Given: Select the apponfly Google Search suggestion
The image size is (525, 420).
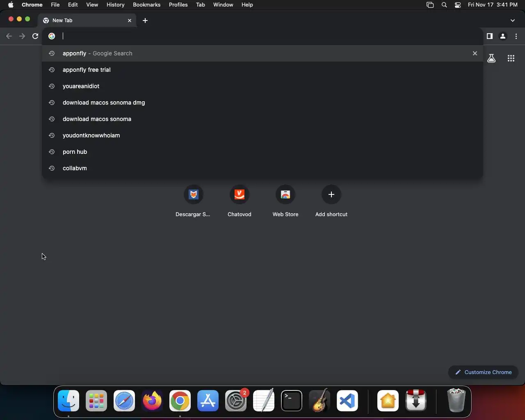Looking at the screenshot, I should [262, 53].
